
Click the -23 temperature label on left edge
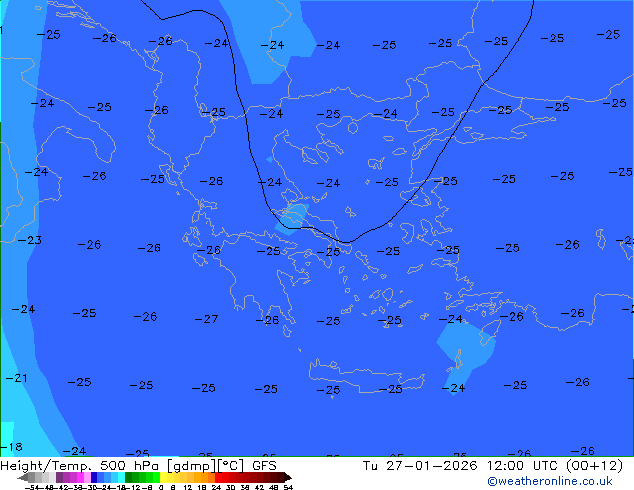[x=30, y=240]
